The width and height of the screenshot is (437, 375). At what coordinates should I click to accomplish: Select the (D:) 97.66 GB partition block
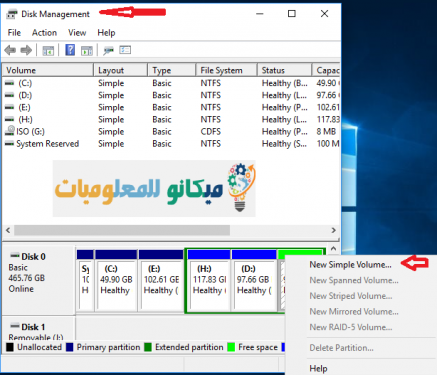(x=254, y=280)
